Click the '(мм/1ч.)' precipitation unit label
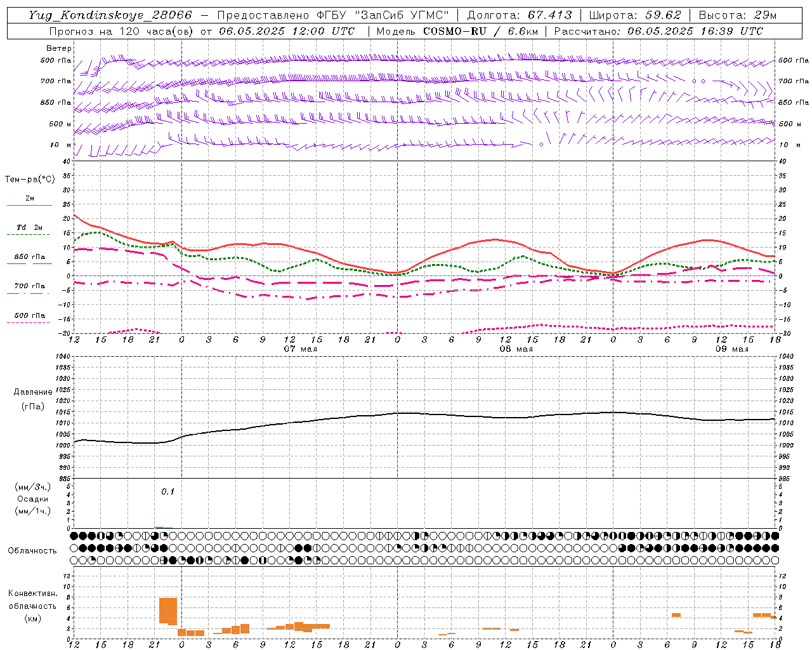Viewport: 812px width, 650px height. (33, 511)
